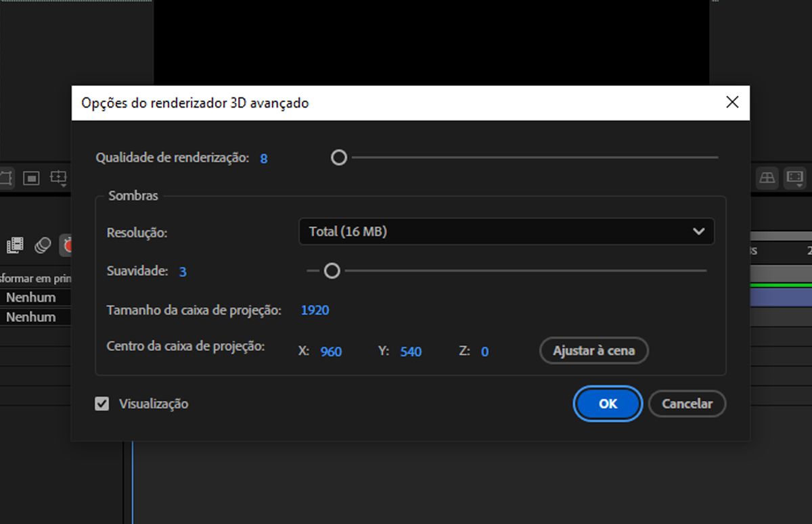Confirm settings with the OK button
Image resolution: width=812 pixels, height=524 pixels.
(x=607, y=404)
